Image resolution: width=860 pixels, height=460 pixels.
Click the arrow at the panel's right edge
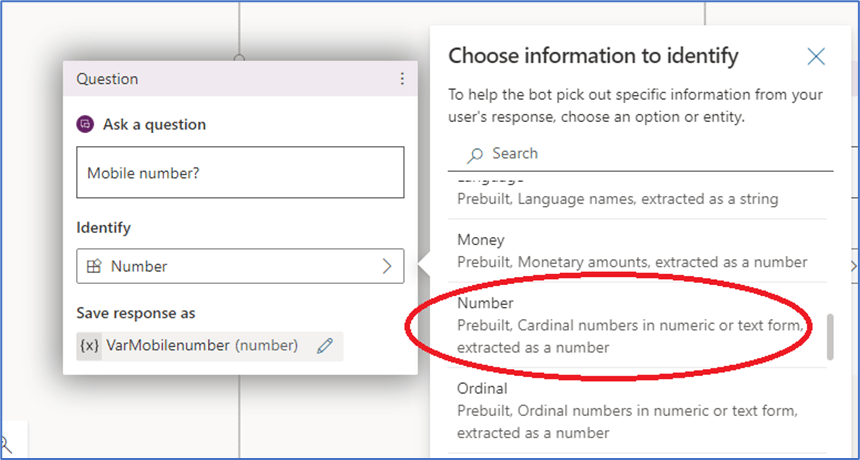coord(852,266)
